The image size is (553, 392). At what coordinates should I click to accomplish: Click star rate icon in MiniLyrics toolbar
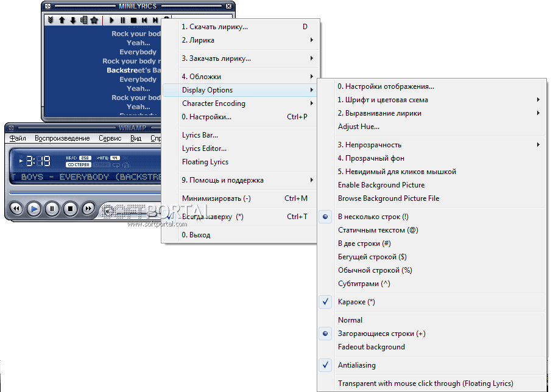pos(94,20)
